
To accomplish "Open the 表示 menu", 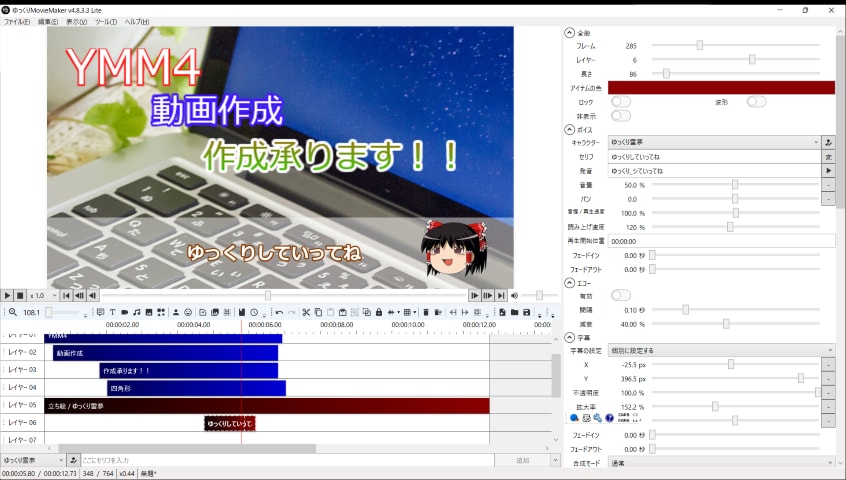I will [x=76, y=22].
